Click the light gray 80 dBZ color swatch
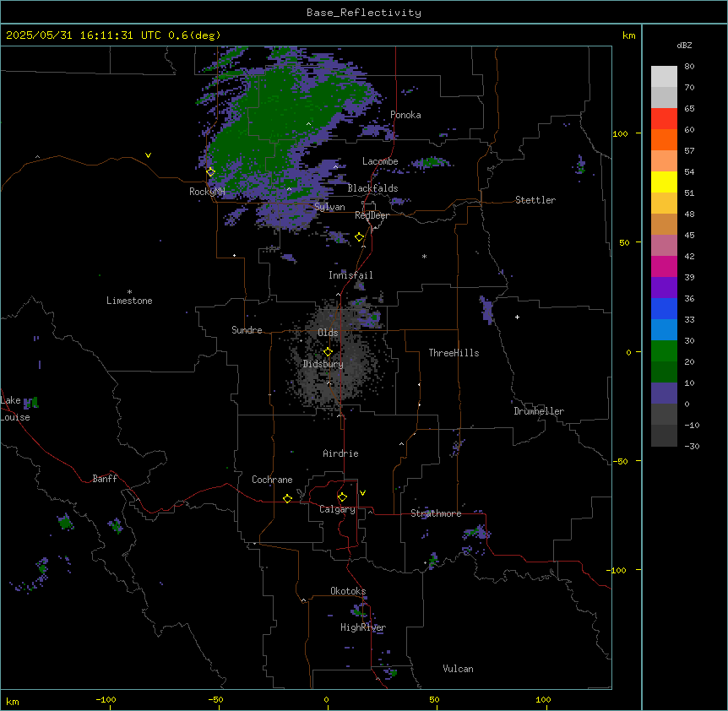 coord(664,77)
